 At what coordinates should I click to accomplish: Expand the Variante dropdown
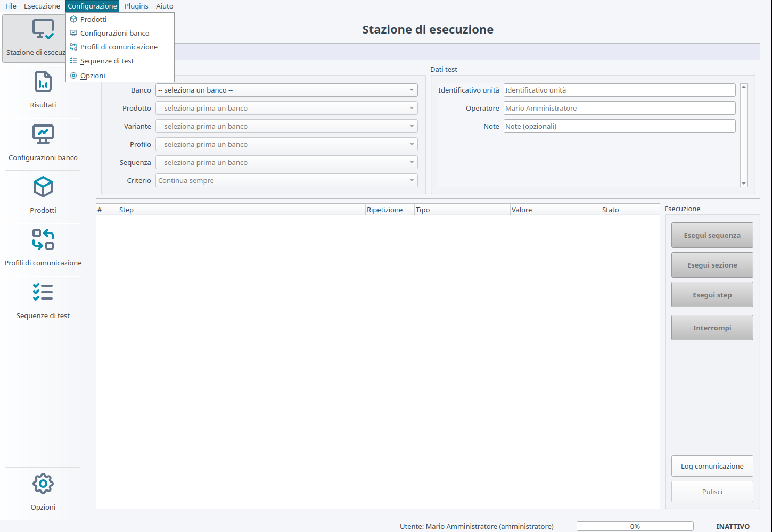click(286, 126)
